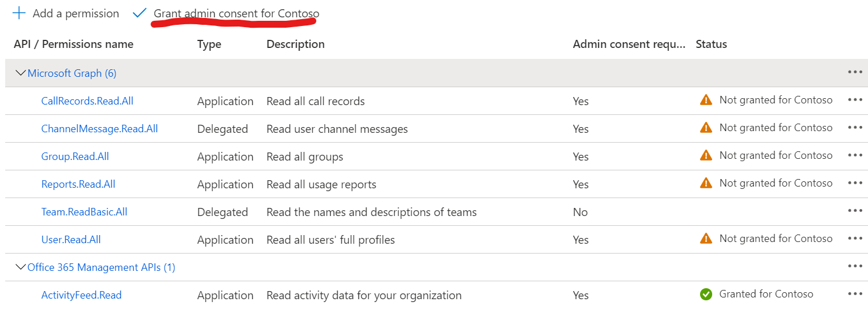Click warning icon in Group.Read.All row

coord(705,155)
